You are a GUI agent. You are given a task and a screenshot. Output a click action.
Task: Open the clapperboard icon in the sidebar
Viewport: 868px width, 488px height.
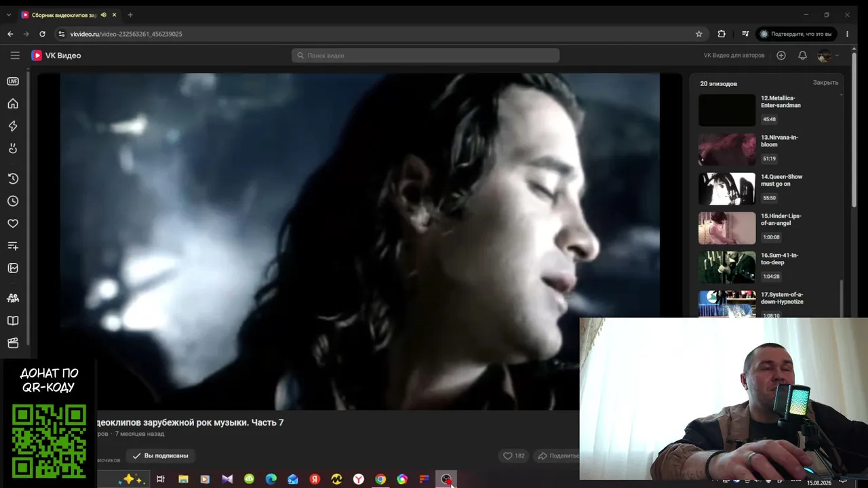13,343
